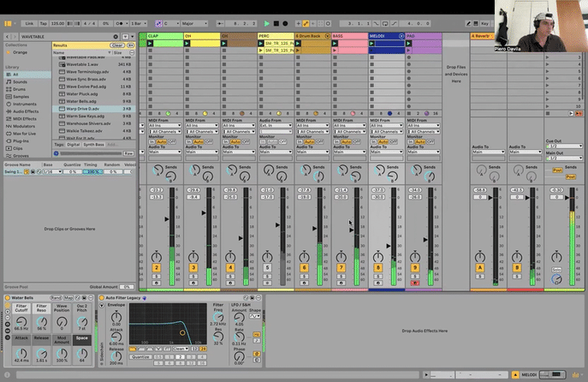Open the filter circuit Clean dropdown
This screenshot has width=588, height=382.
click(x=181, y=349)
